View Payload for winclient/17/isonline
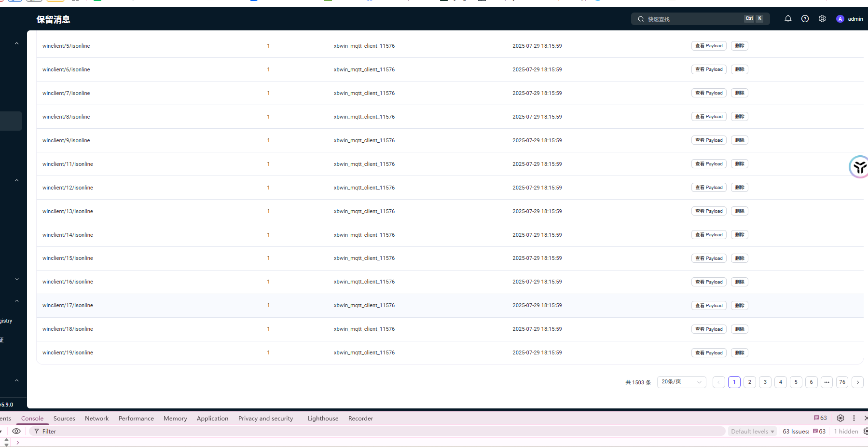 [x=709, y=306]
